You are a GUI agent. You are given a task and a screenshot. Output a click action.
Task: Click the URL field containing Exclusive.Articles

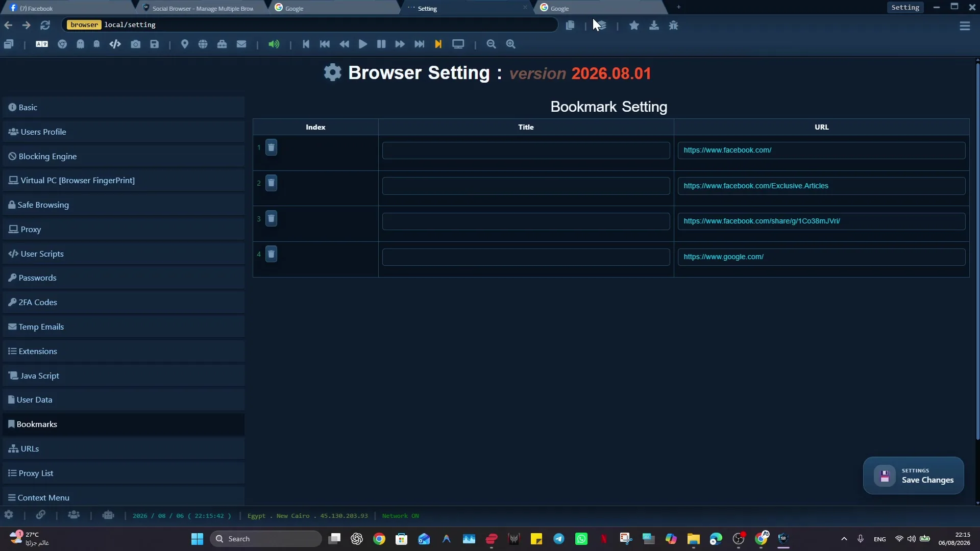click(x=821, y=186)
